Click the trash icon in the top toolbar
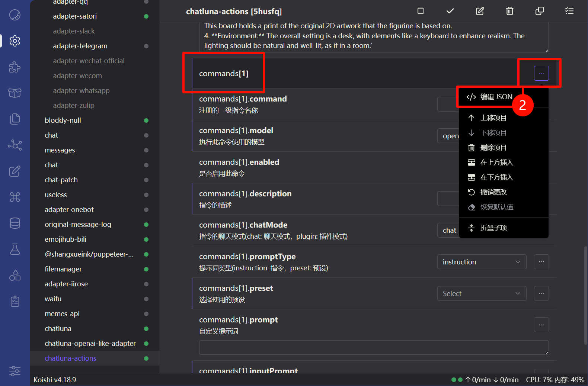This screenshot has width=588, height=386. (x=509, y=11)
